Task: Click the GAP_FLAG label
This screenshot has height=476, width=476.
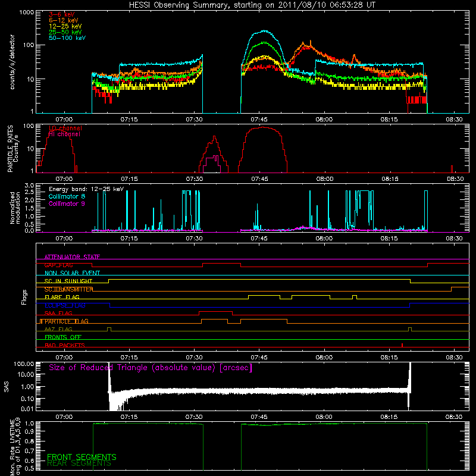Action: click(x=58, y=265)
